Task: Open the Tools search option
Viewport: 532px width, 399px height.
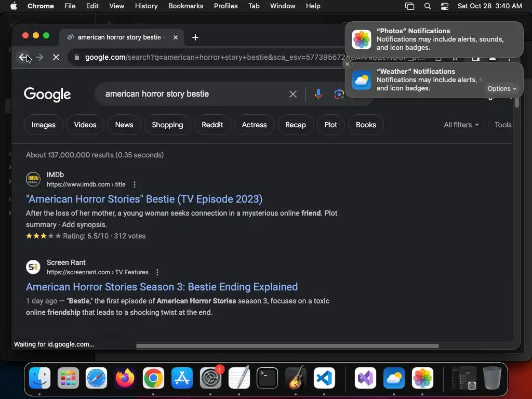Action: pos(503,125)
